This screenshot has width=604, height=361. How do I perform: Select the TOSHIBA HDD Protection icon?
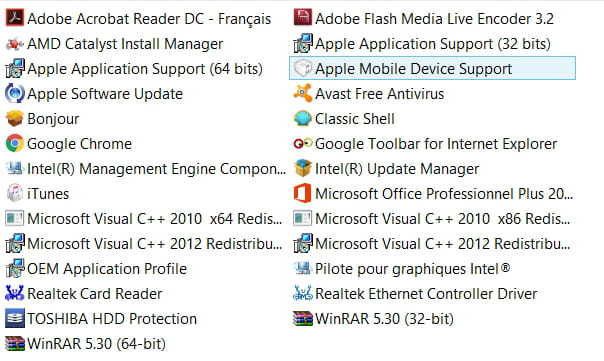tap(15, 319)
